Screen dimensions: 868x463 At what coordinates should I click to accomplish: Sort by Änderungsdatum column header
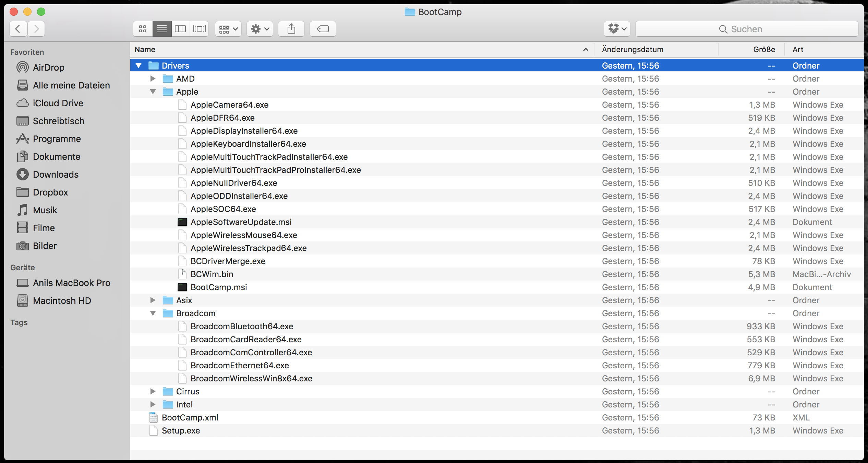(x=632, y=49)
